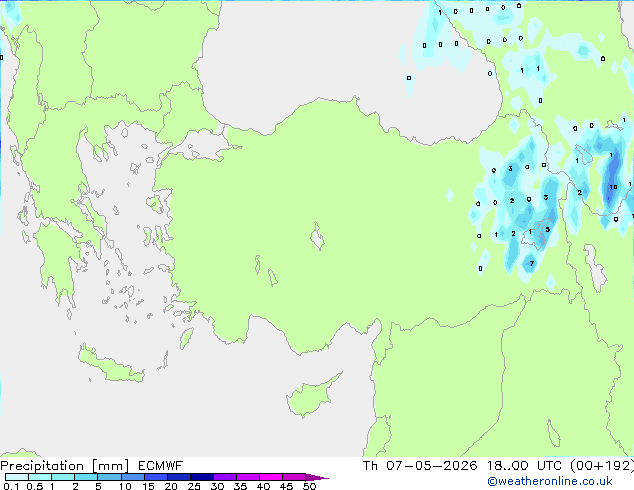This screenshot has height=490, width=634.
Task: Click the '(00+192)' forecast offset text
Action: click(x=602, y=466)
